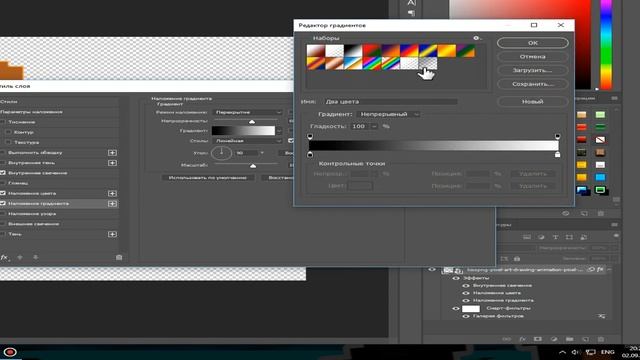Move effect up with the up arrow
The height and width of the screenshot is (360, 640).
(20, 258)
